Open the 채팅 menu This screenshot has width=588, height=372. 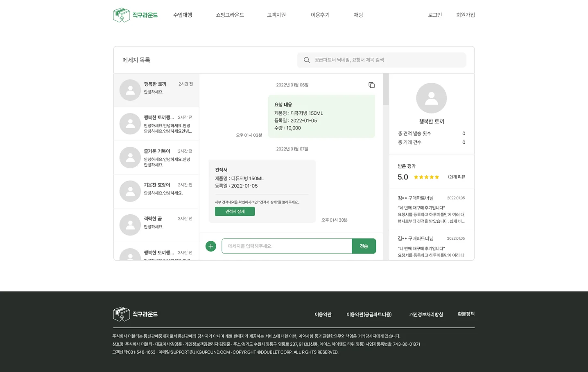point(358,15)
